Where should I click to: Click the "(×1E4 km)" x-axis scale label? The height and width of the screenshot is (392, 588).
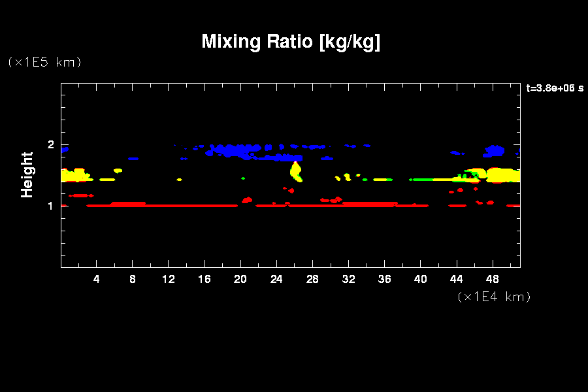494,297
